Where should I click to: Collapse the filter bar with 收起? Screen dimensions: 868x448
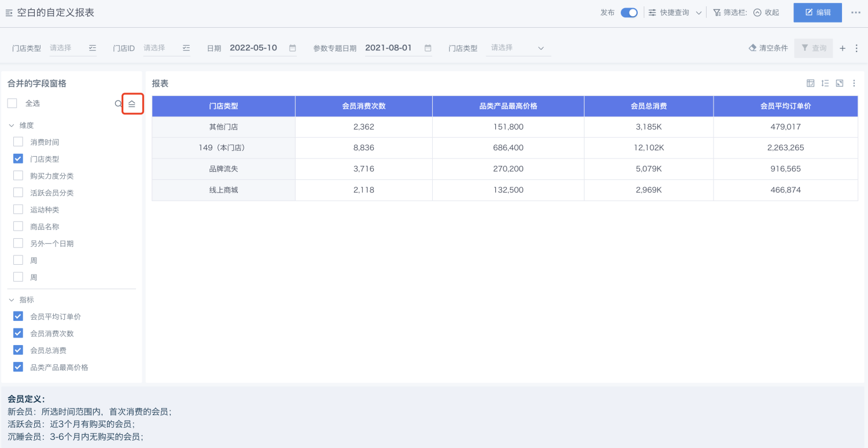click(x=766, y=13)
